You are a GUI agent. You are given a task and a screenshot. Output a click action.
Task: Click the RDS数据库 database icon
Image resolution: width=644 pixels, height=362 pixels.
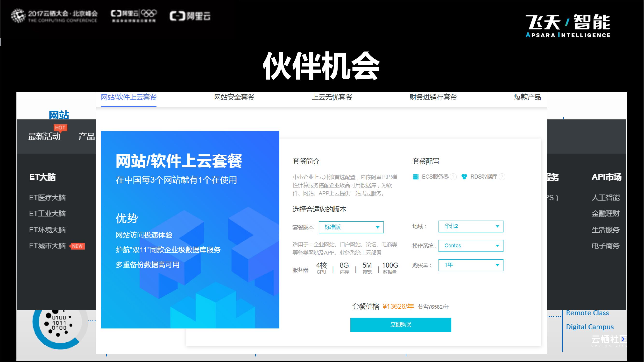pyautogui.click(x=464, y=177)
